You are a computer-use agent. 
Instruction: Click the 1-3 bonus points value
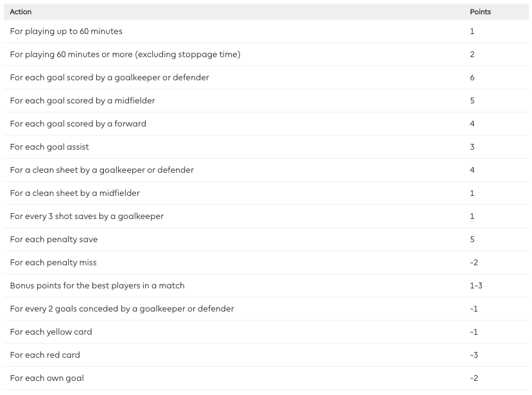click(x=476, y=286)
